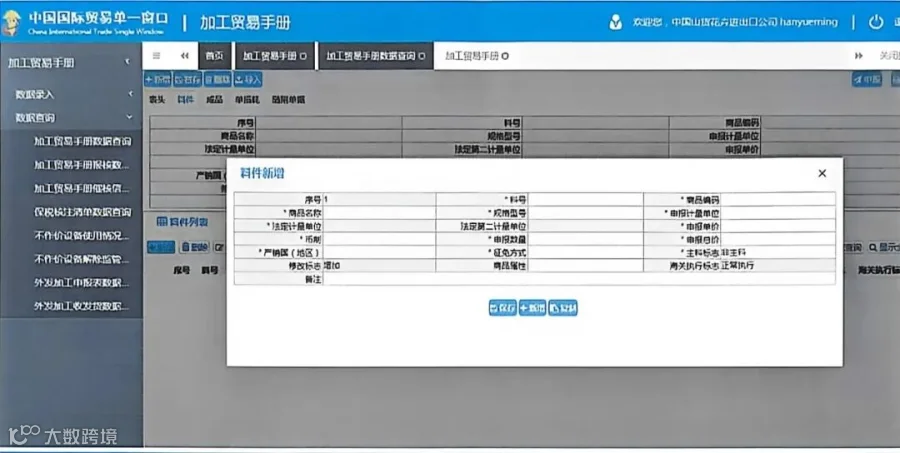Click the 料件列表 section heading
Screen dimensions: 900x453
pyautogui.click(x=183, y=222)
